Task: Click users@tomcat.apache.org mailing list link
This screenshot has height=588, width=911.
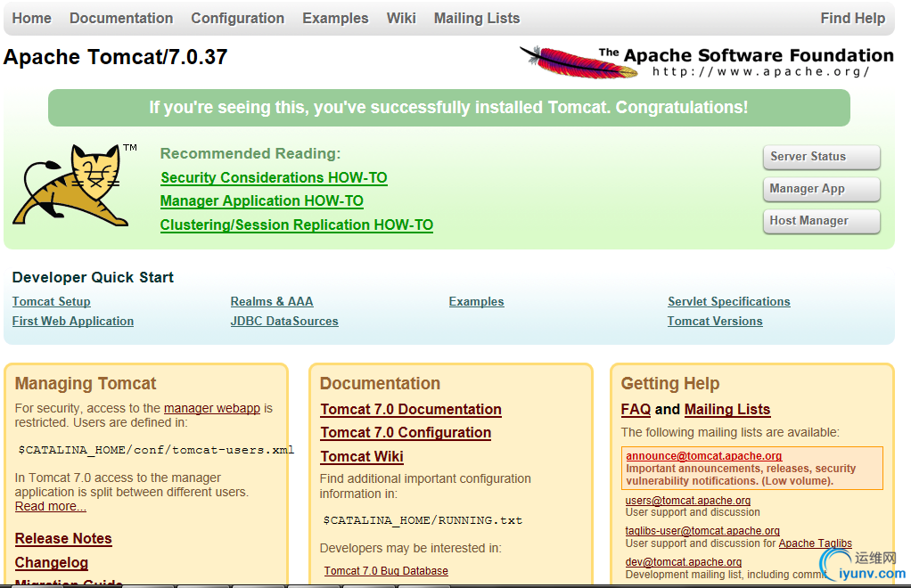Action: [x=688, y=501]
